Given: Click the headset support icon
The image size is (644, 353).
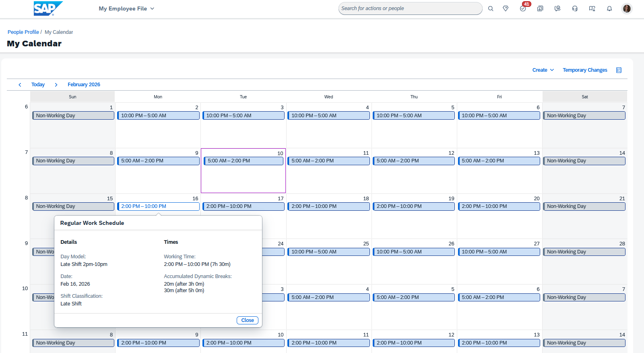Looking at the screenshot, I should pos(575,8).
